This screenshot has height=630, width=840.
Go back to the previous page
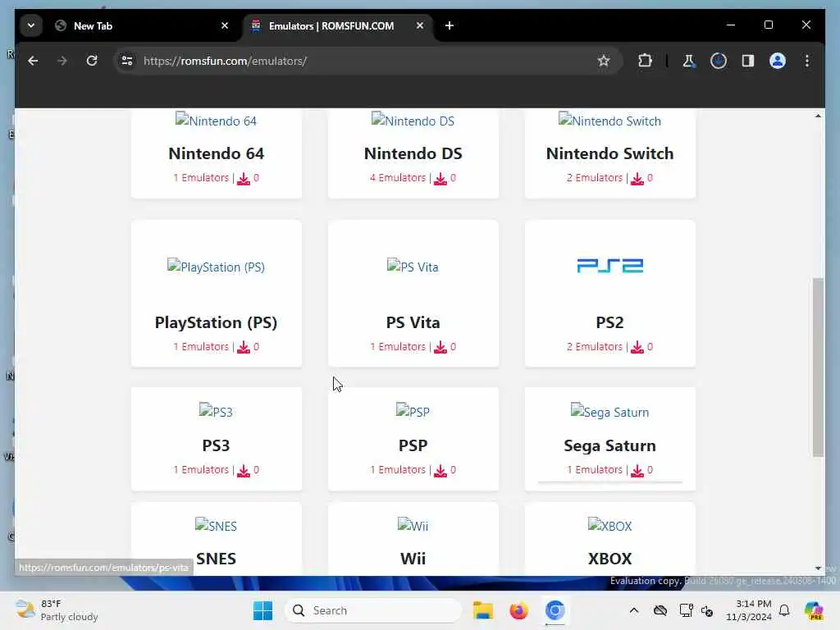tap(33, 61)
